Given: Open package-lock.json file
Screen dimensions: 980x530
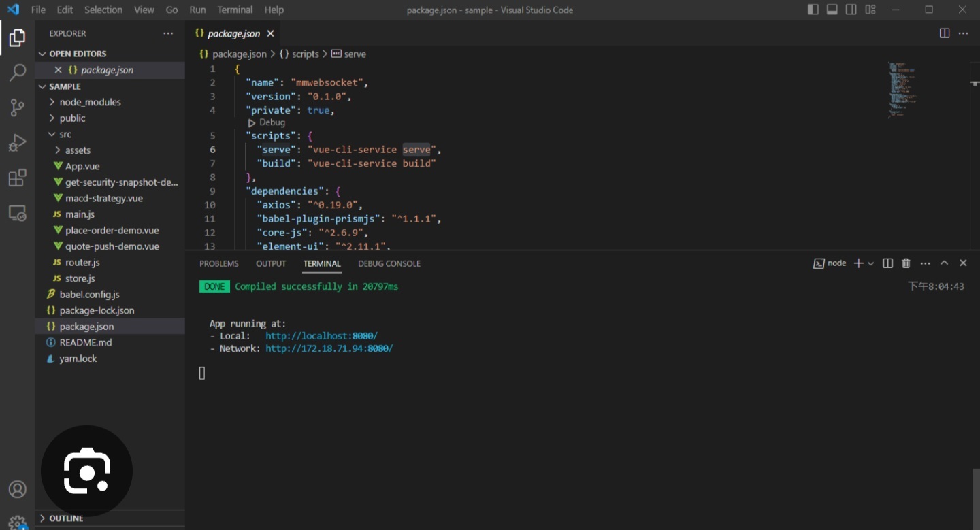Looking at the screenshot, I should 110,310.
